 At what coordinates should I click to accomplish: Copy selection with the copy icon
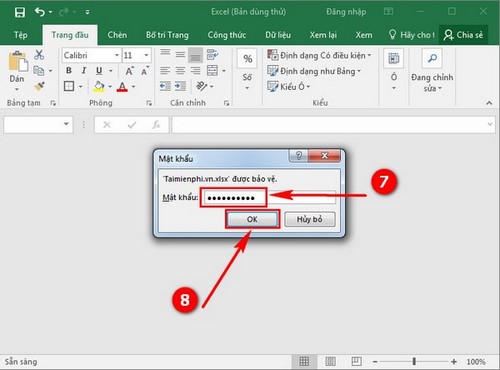point(39,71)
